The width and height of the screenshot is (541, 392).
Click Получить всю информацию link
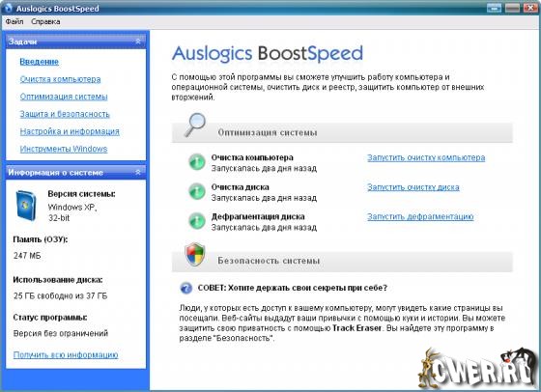tap(66, 354)
